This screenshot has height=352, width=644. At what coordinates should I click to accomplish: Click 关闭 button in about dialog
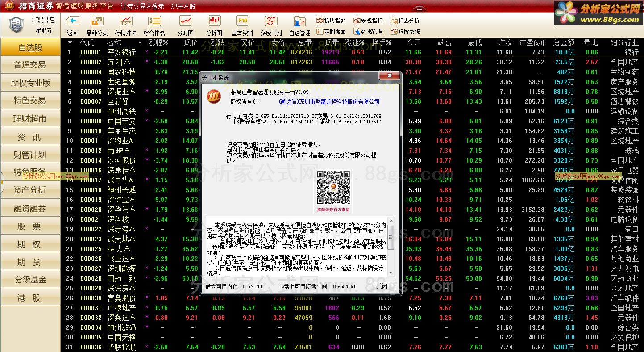[382, 286]
